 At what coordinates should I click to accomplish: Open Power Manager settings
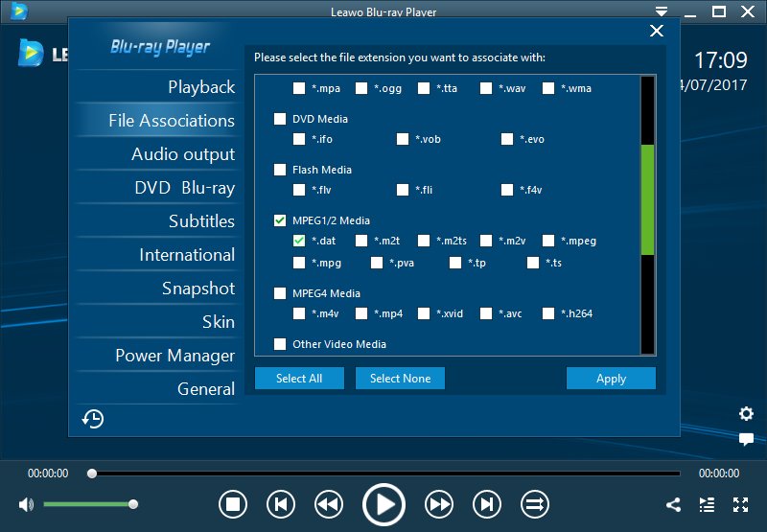(x=175, y=356)
